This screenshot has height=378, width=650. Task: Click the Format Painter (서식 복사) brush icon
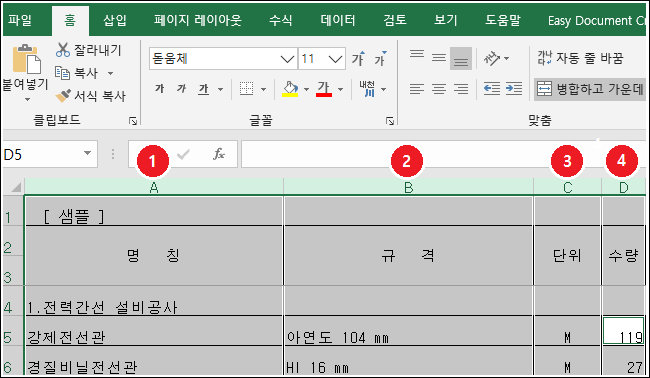(63, 96)
